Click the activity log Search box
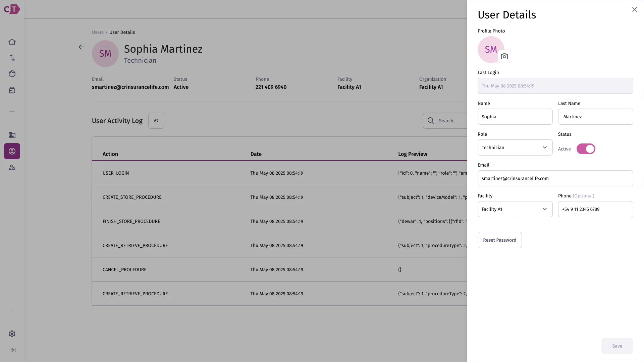The width and height of the screenshot is (644, 362). coord(445,121)
